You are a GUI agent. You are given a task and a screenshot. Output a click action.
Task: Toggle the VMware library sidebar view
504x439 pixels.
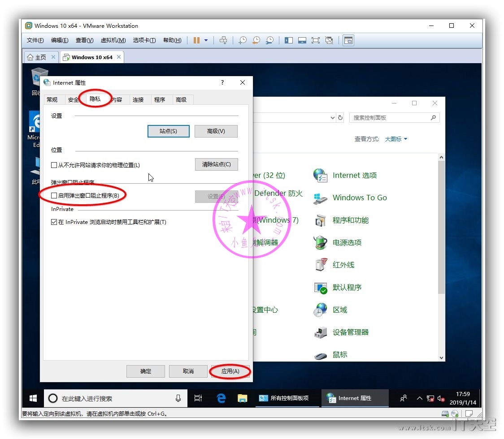point(289,40)
